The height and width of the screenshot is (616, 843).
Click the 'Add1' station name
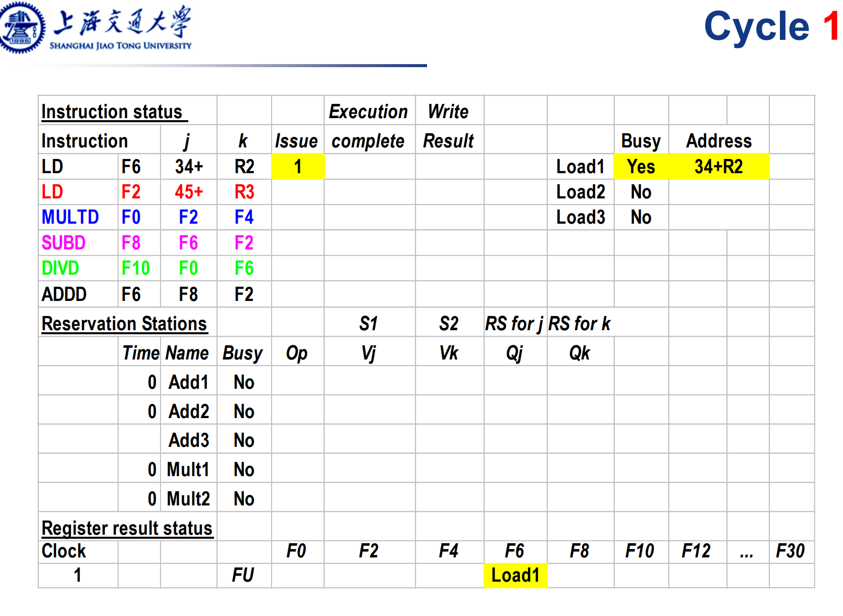189,382
